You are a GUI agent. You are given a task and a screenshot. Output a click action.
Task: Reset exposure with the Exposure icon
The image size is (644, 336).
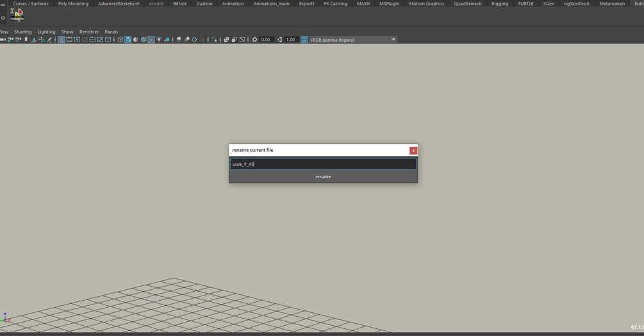point(254,39)
